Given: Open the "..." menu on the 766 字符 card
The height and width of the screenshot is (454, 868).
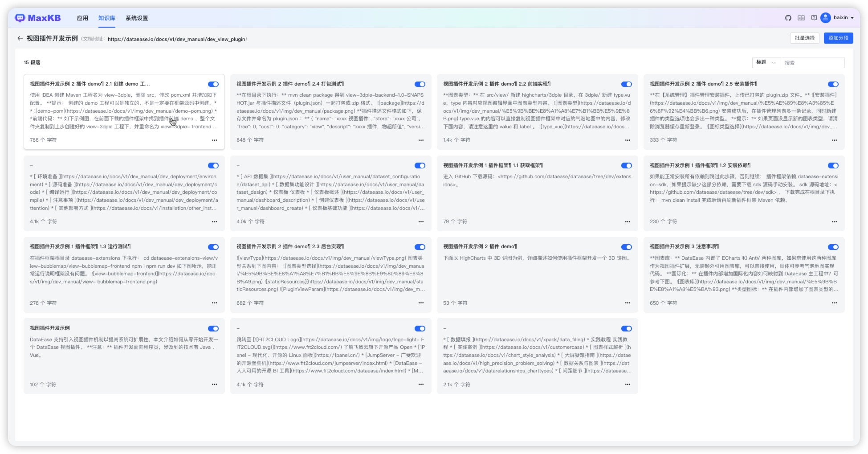Looking at the screenshot, I should [214, 140].
